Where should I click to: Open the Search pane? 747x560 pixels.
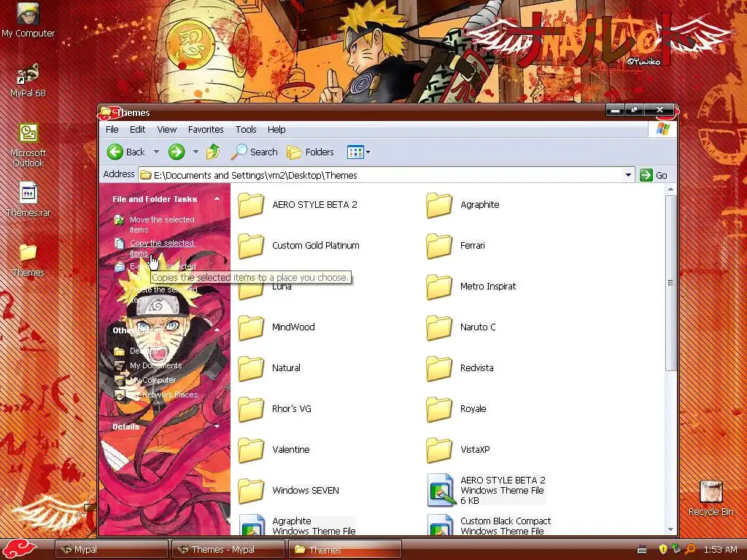coord(254,152)
